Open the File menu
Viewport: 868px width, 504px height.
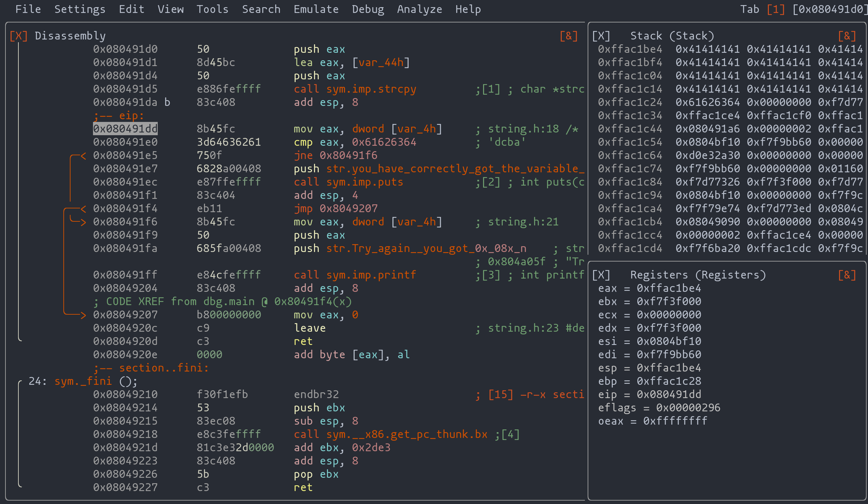point(28,9)
